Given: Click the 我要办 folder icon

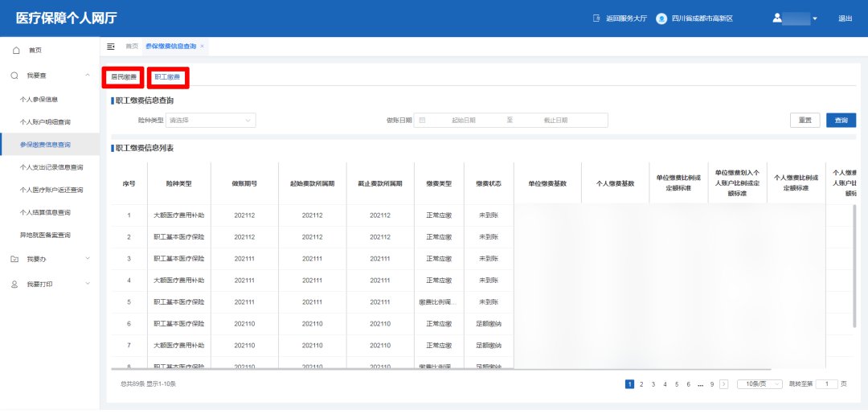Looking at the screenshot, I should (14, 259).
